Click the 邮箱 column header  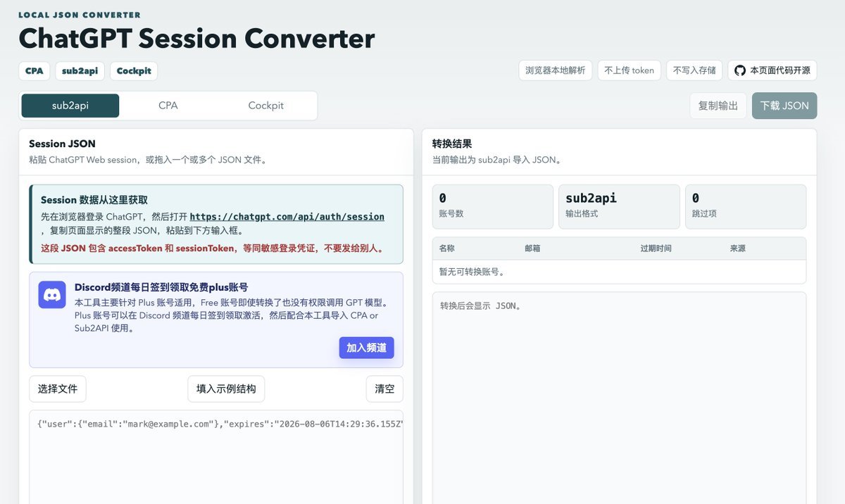(x=532, y=248)
